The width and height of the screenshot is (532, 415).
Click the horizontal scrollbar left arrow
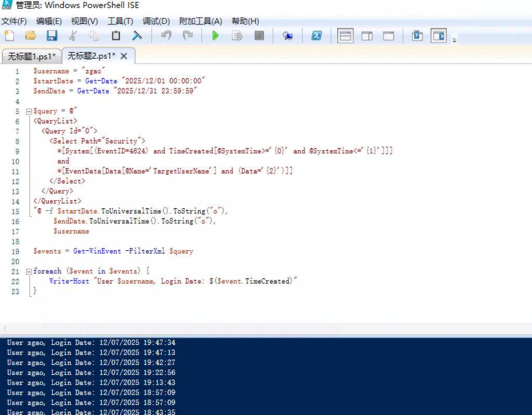(5, 329)
